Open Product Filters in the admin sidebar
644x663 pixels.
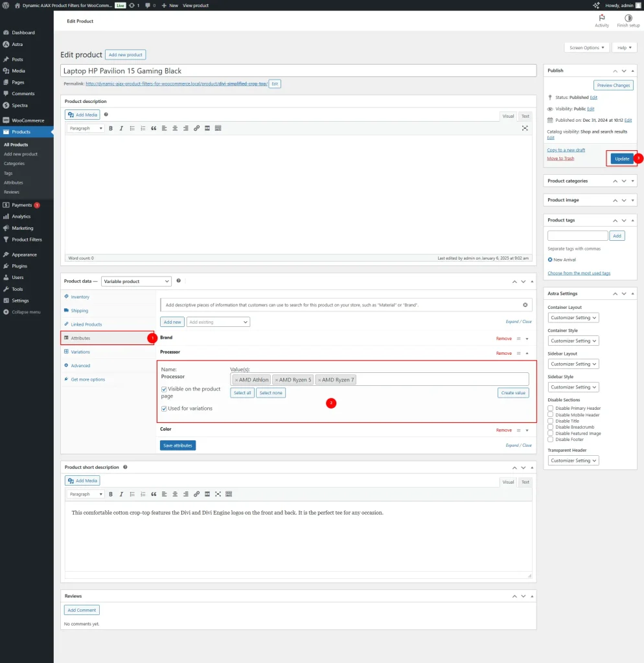tap(27, 240)
